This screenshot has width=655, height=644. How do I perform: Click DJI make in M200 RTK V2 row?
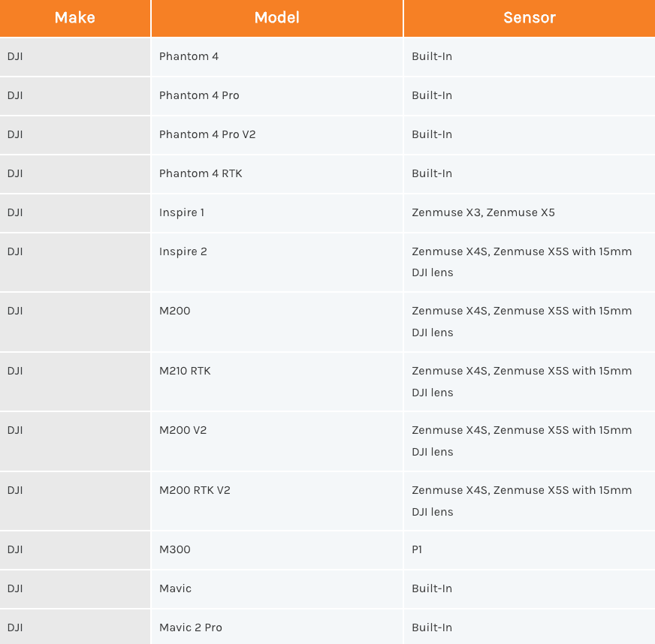pyautogui.click(x=75, y=501)
